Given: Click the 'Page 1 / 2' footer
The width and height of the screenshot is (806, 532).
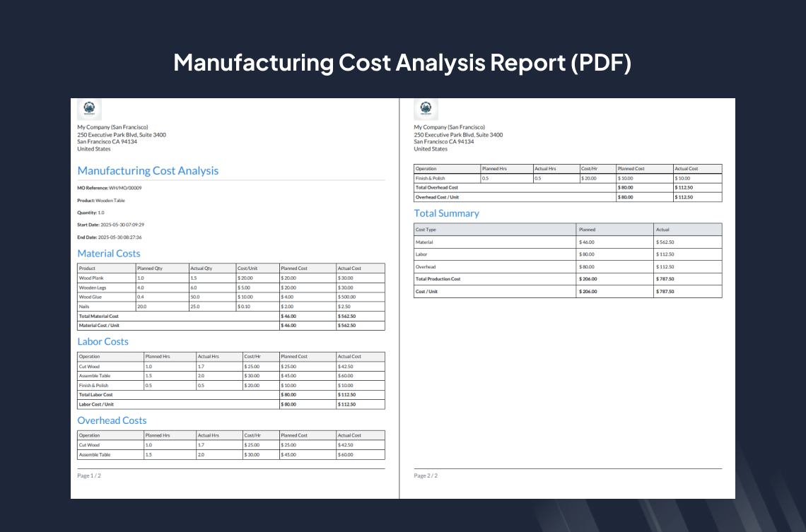Looking at the screenshot, I should point(89,475).
